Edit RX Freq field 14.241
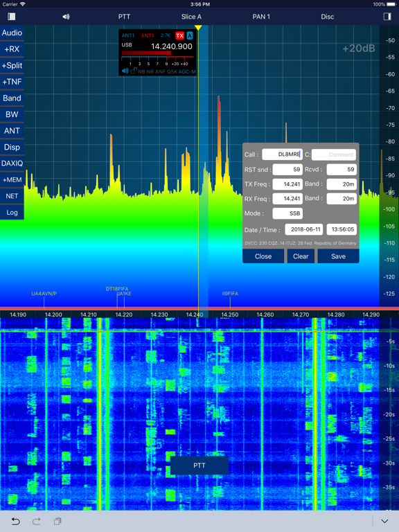Screen dimensions: 399x532 (x=287, y=199)
